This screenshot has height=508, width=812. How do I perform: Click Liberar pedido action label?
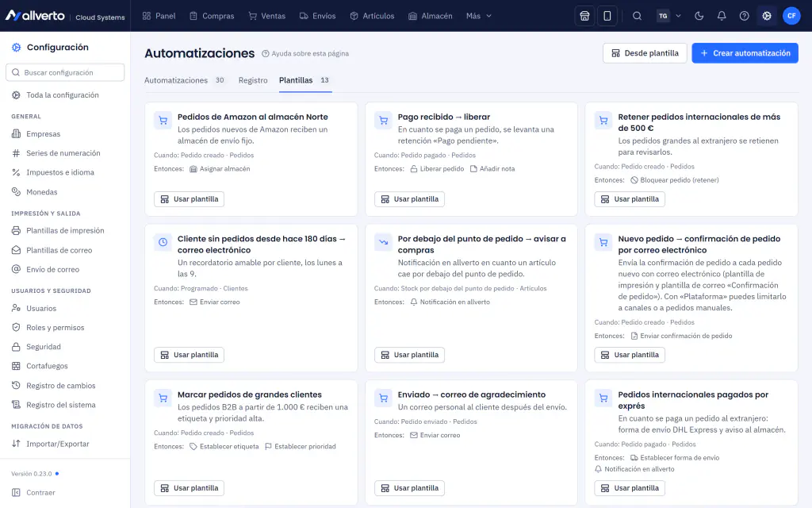(437, 169)
